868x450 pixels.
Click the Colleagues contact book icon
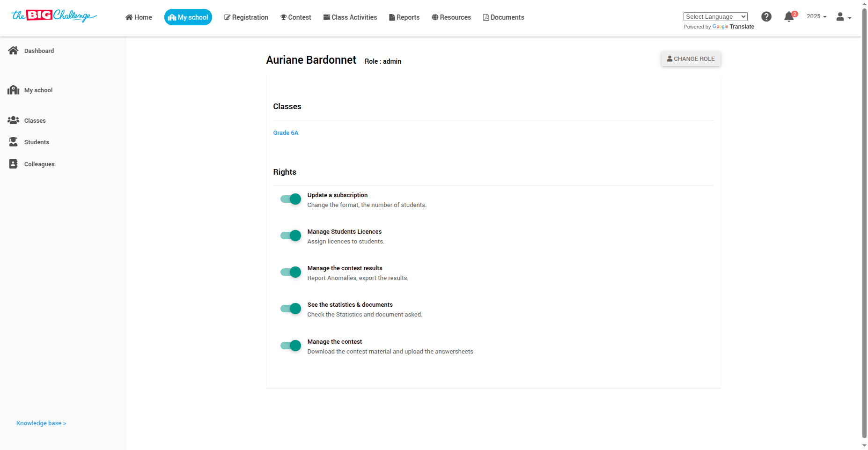click(x=13, y=164)
